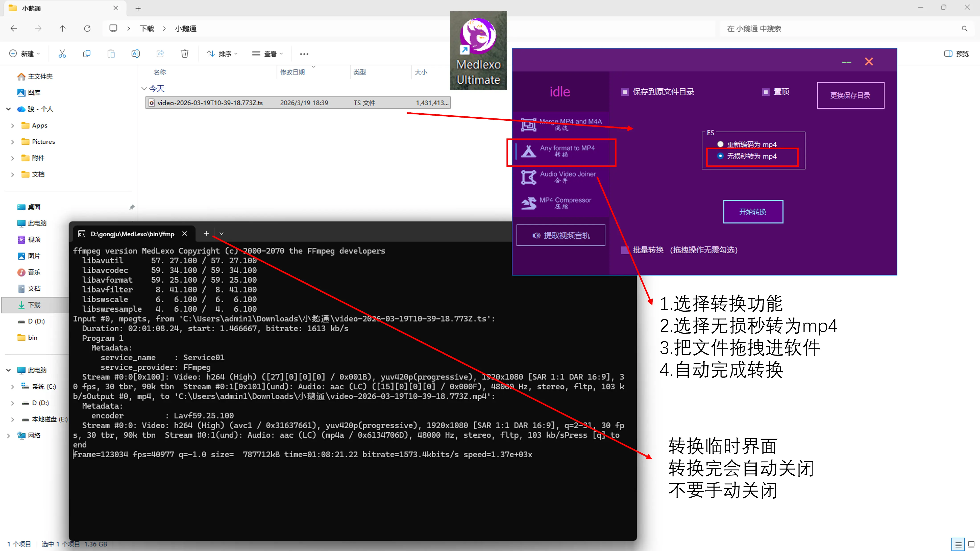Toggle the 置顶 always-on-top checkbox

coord(766,92)
